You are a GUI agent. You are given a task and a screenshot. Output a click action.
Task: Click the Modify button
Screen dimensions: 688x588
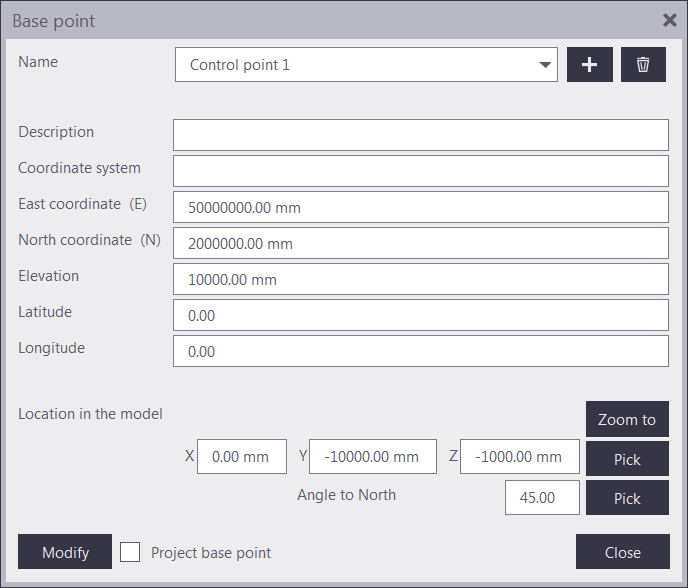(65, 552)
